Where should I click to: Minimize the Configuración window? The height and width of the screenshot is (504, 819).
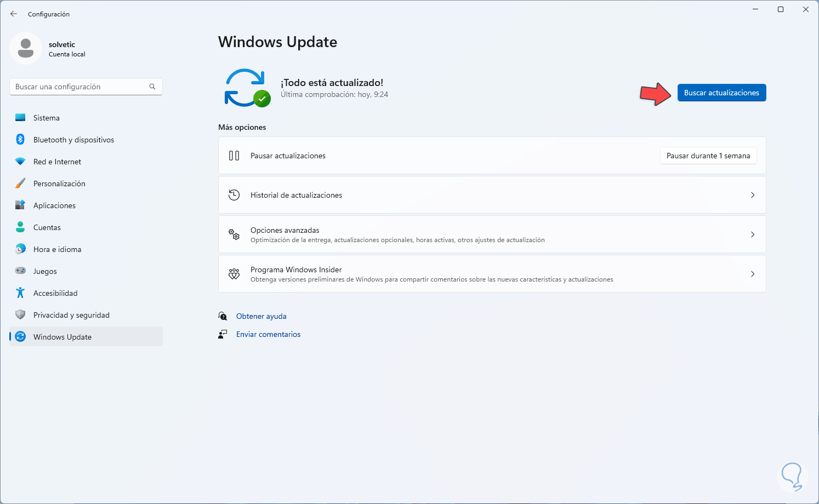[x=755, y=9]
